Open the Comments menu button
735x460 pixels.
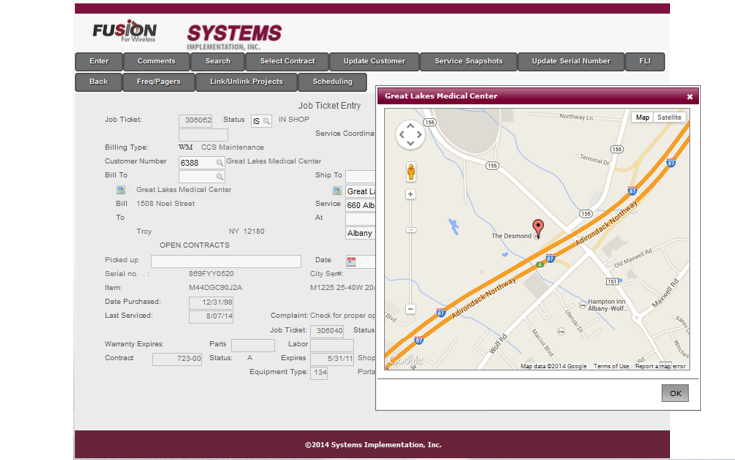point(157,61)
